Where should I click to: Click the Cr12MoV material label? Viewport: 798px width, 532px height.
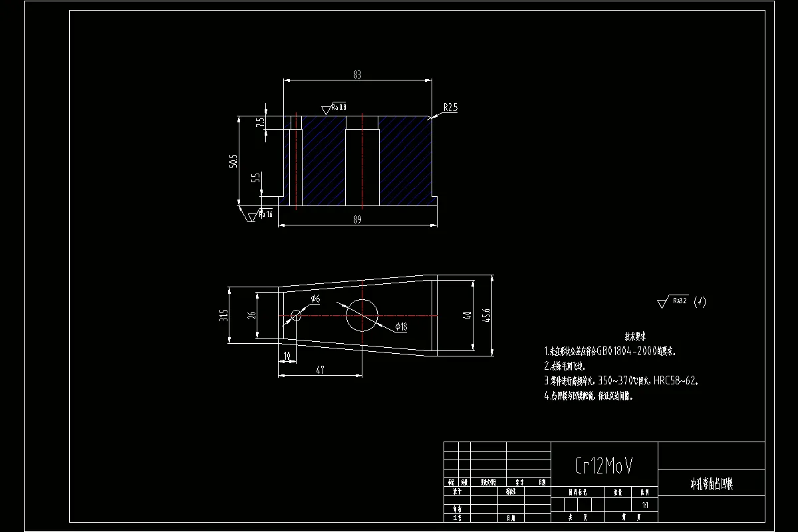tap(604, 465)
